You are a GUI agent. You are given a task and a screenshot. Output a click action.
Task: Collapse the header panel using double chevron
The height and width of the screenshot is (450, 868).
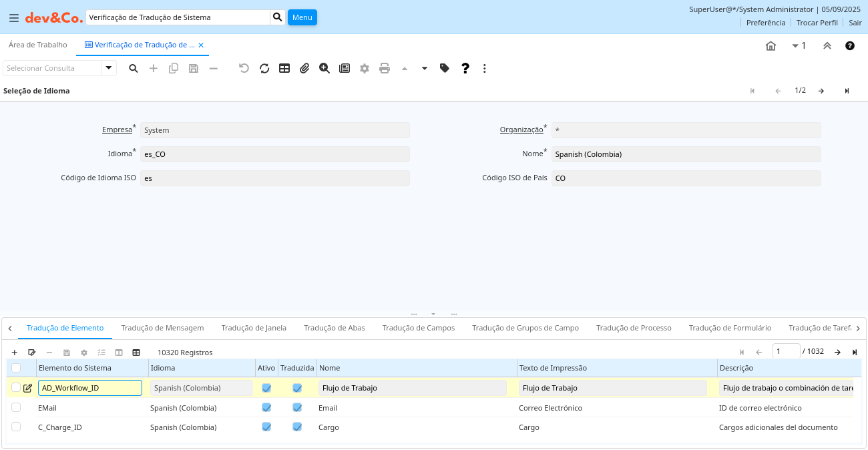(x=827, y=45)
